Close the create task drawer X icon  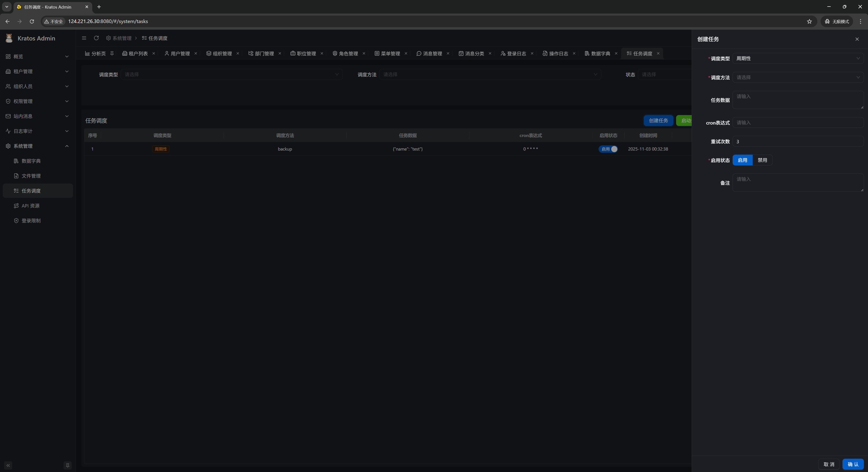[x=857, y=39]
